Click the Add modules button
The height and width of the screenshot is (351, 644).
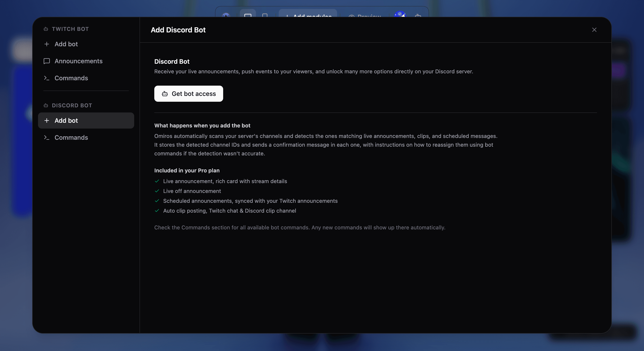coord(308,14)
